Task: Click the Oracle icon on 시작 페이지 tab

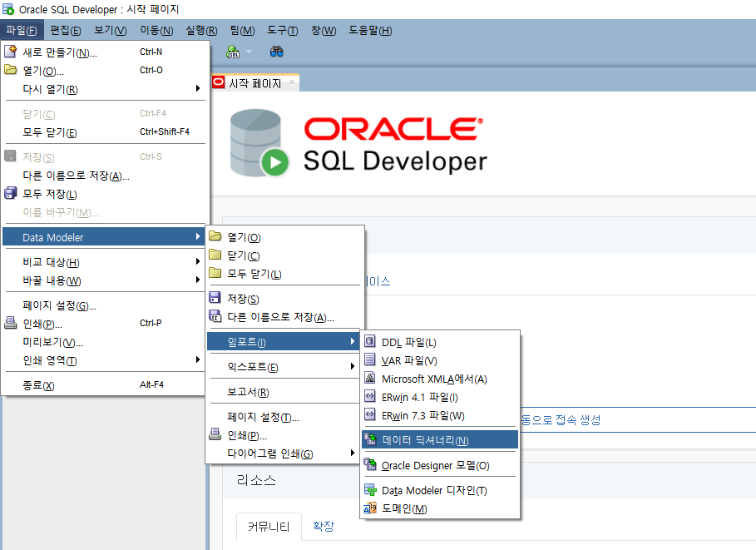Action: pos(219,82)
